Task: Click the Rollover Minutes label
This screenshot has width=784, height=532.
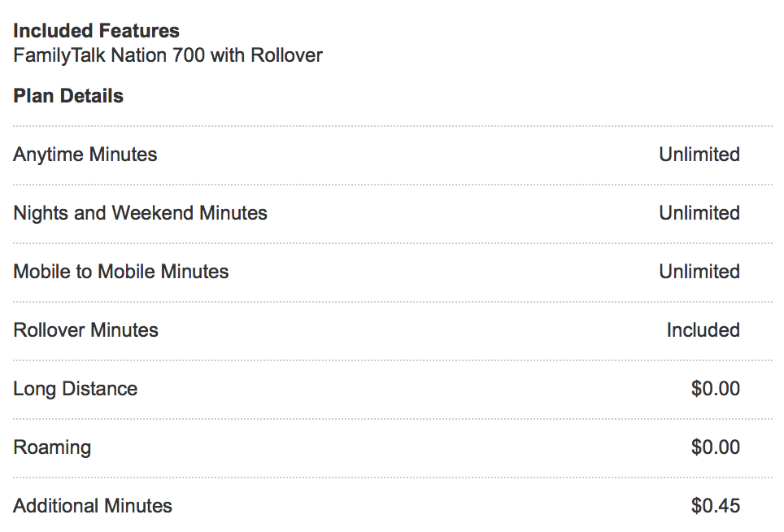Action: coord(85,330)
